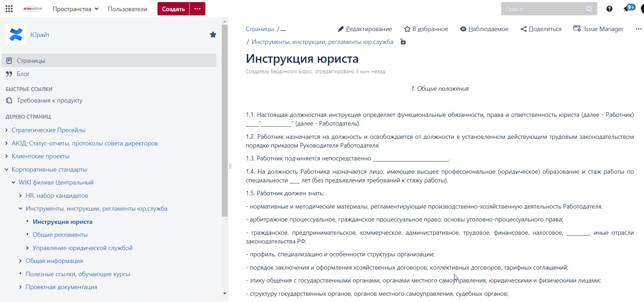The height and width of the screenshot is (302, 644).
Task: Open the Клиентские проекты page
Action: [41, 156]
